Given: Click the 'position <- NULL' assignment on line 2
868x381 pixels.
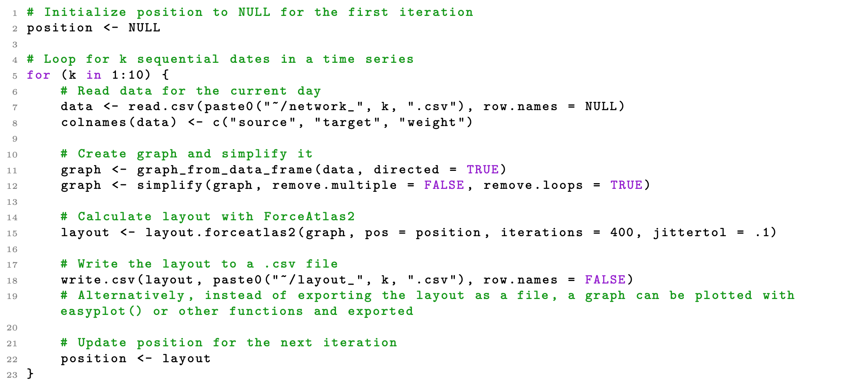Looking at the screenshot, I should click(93, 28).
